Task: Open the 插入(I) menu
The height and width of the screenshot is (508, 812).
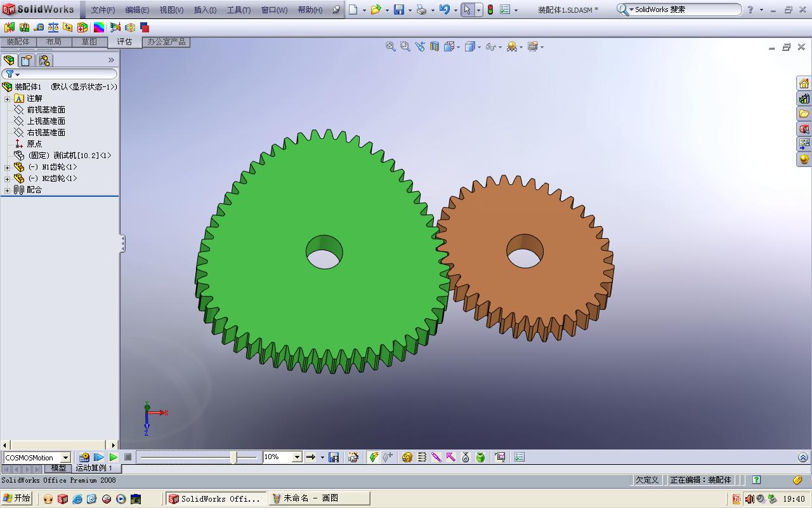Action: coord(205,10)
